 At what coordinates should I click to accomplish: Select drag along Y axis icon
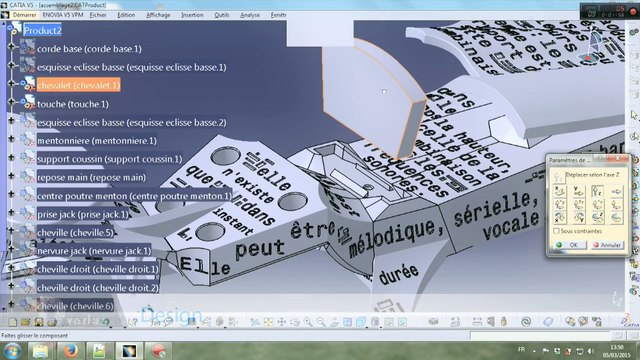point(579,191)
